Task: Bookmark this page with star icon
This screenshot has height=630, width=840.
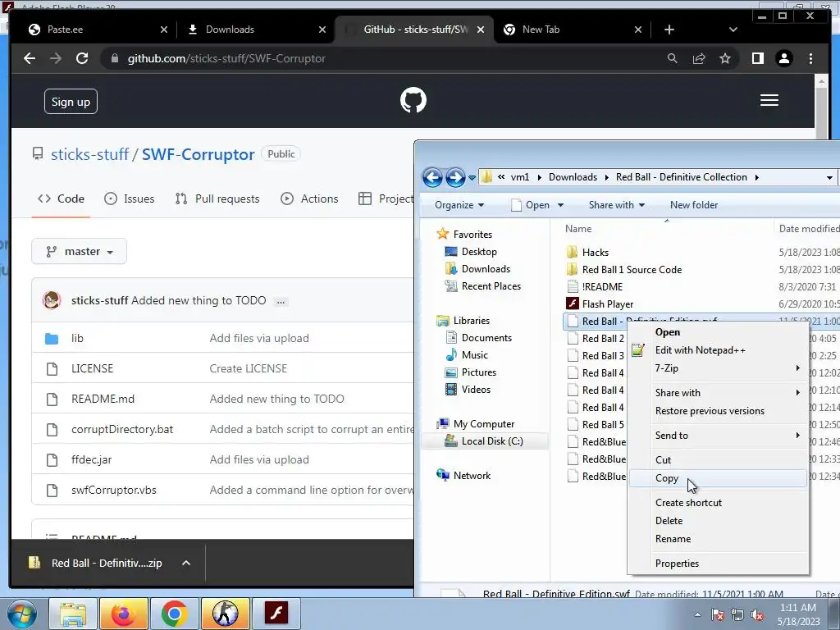Action: tap(725, 58)
